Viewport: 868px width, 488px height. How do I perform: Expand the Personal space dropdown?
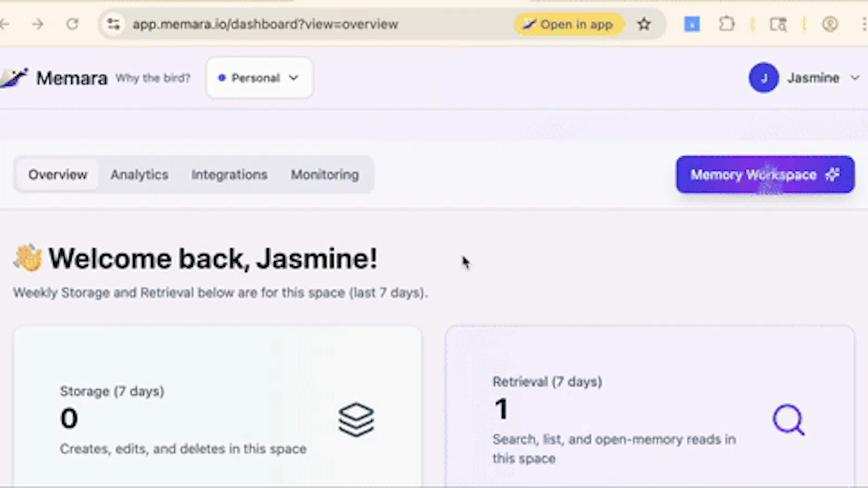pos(259,78)
